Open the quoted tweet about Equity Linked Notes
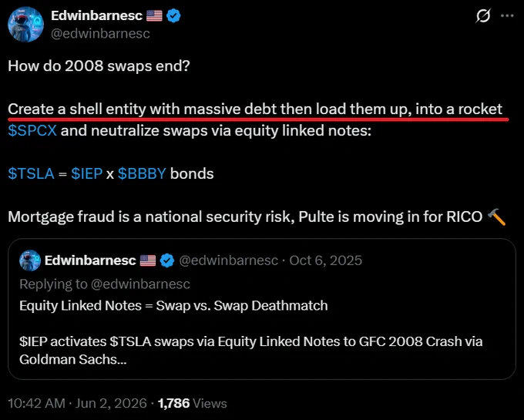This screenshot has width=524, height=420. pyautogui.click(x=262, y=309)
